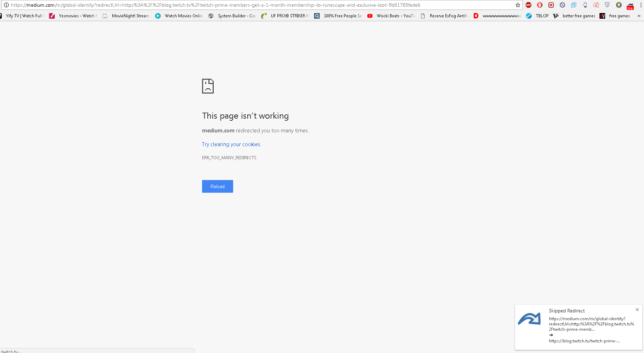Click the yellow shield in dark circle extension
Viewport: 644px width, 353px height.
[619, 5]
